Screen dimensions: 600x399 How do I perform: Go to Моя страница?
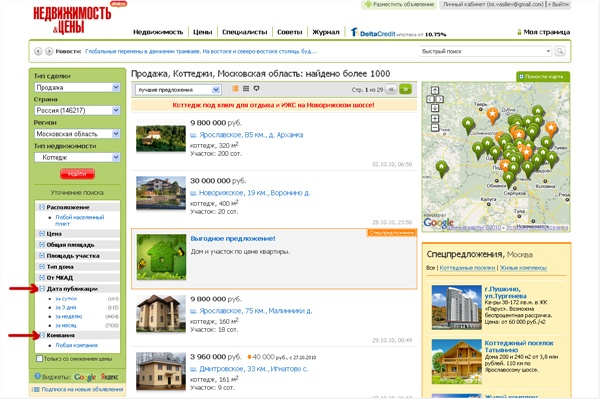546,32
